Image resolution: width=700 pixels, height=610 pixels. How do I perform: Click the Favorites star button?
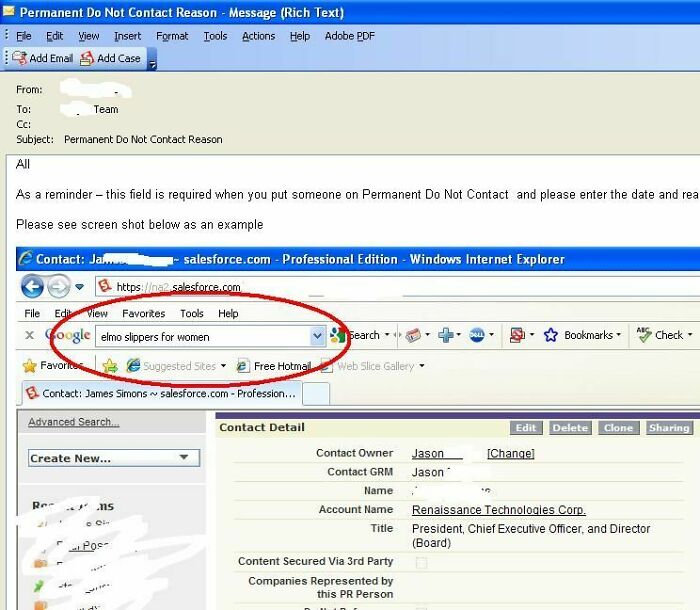[x=54, y=366]
